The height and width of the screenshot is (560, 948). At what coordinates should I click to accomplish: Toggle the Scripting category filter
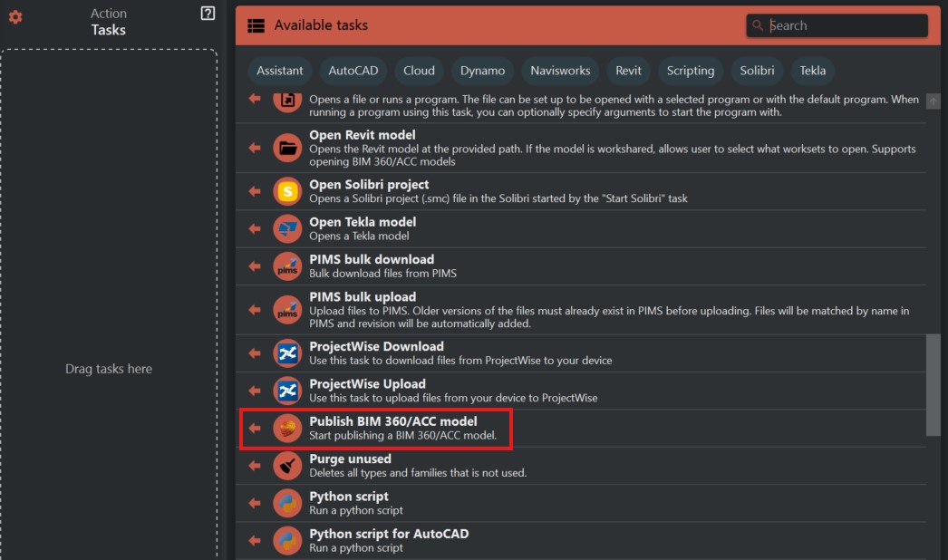(x=691, y=71)
